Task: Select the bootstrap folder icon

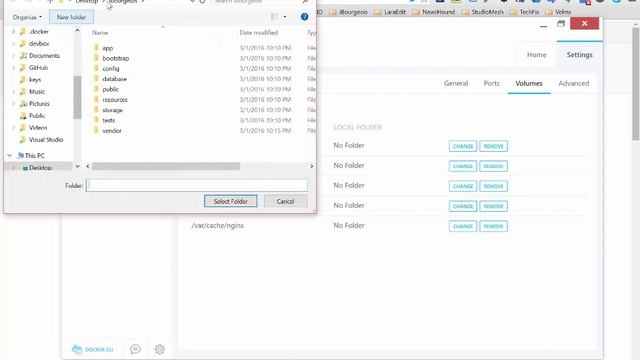Action: (x=96, y=58)
